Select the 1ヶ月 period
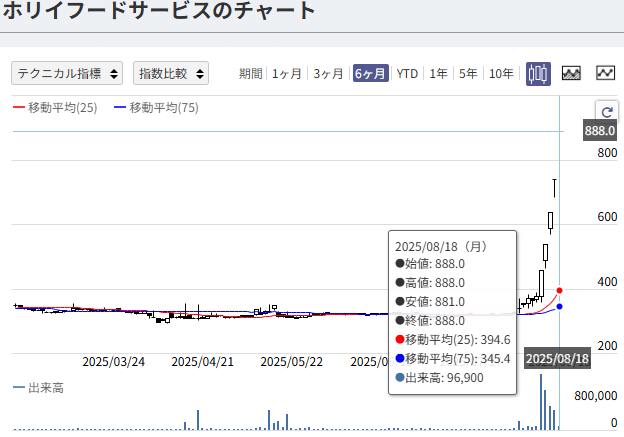Image resolution: width=624 pixels, height=437 pixels. point(287,74)
